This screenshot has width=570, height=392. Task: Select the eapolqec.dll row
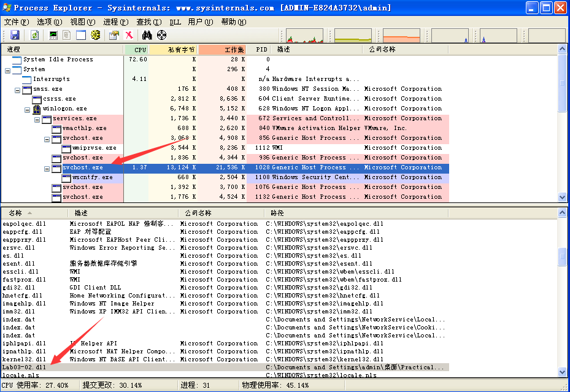click(x=225, y=224)
